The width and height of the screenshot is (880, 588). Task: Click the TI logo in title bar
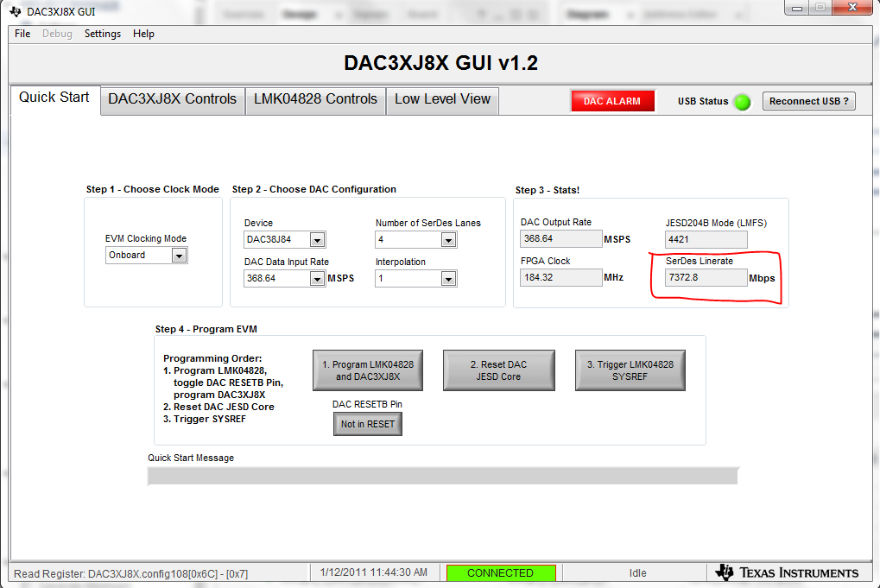click(16, 11)
